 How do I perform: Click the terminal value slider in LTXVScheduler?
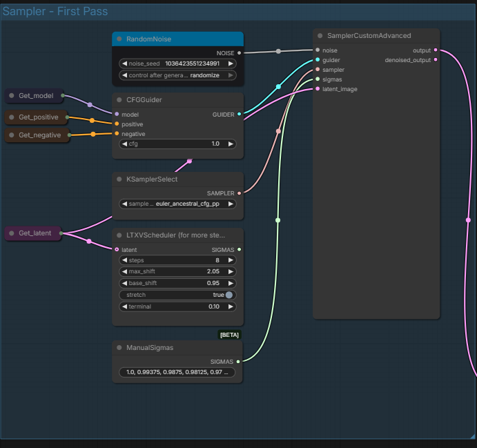(177, 306)
